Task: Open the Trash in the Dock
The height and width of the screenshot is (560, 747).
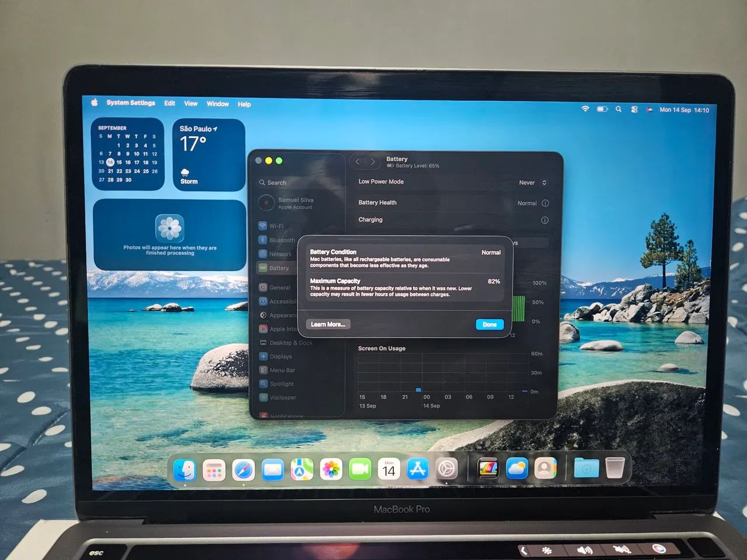Action: pyautogui.click(x=615, y=467)
